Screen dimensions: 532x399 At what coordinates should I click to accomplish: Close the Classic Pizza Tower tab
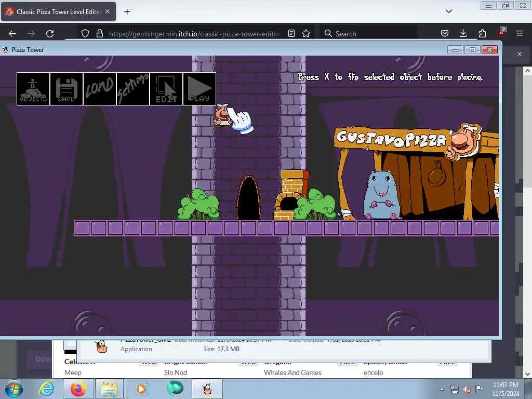[108, 11]
